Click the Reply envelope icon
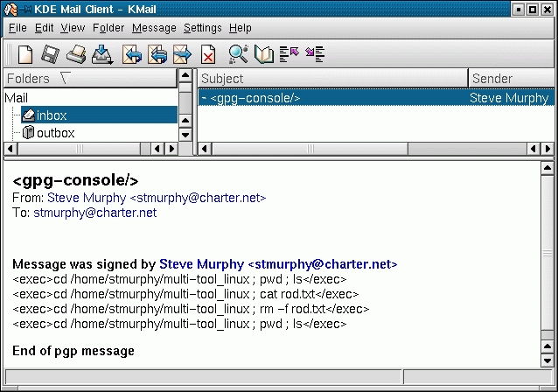The image size is (558, 392). [132, 54]
